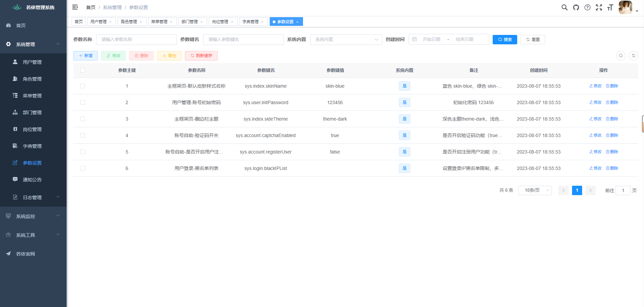Image resolution: width=644 pixels, height=307 pixels.
Task: Click the 若依官网 paper-plane icon
Action: coord(8,254)
